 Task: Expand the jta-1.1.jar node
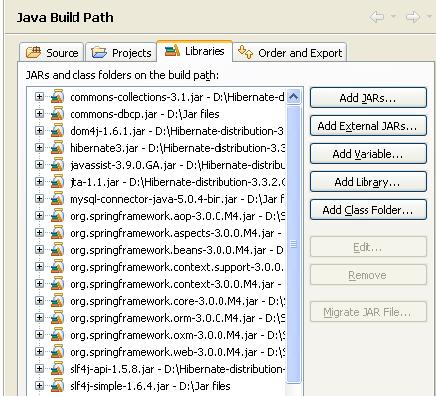pyautogui.click(x=39, y=182)
